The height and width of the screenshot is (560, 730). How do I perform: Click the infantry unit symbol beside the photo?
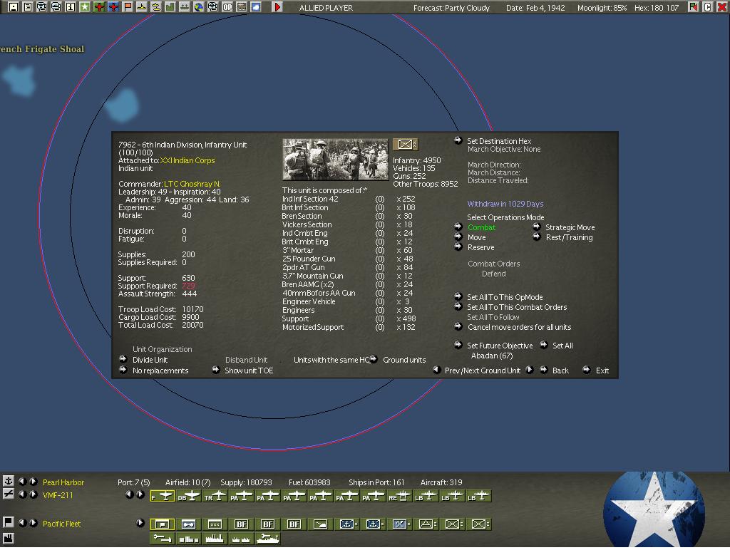[x=405, y=144]
